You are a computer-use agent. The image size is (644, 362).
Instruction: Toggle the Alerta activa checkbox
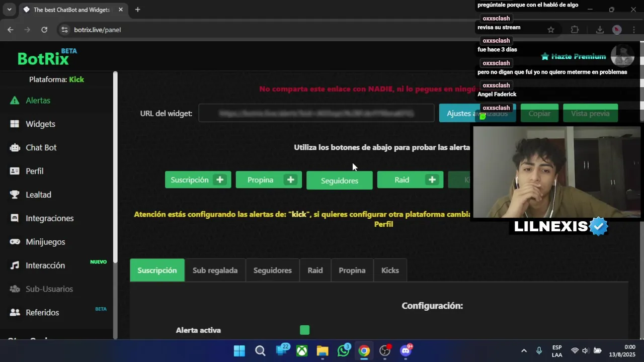(304, 330)
